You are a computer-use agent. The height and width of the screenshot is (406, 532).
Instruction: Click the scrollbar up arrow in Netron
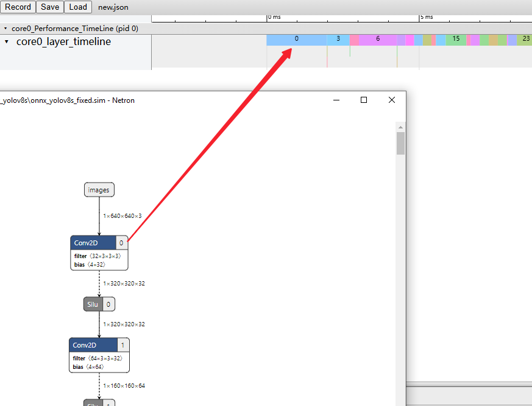(400, 127)
